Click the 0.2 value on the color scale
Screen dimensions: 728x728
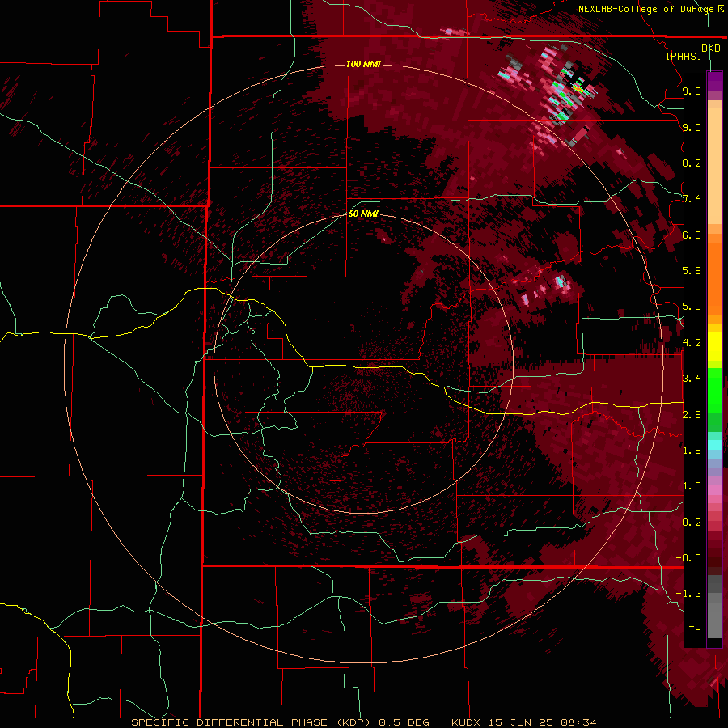point(692,523)
